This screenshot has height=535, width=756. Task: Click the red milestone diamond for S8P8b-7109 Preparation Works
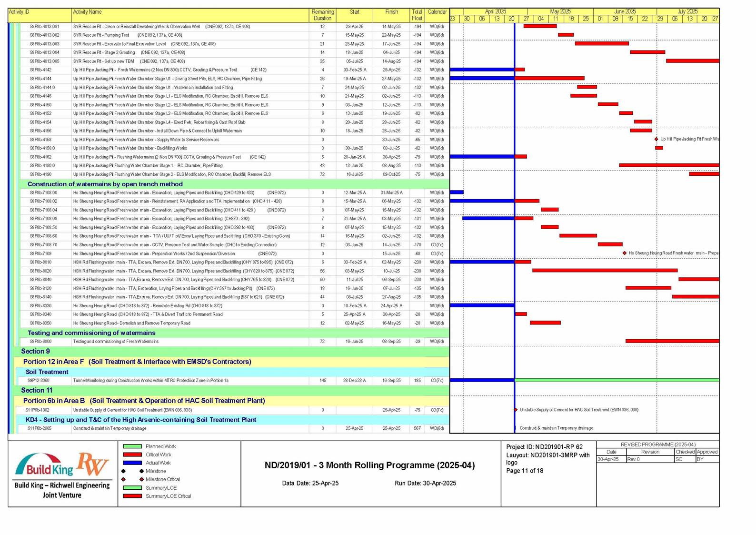click(625, 253)
